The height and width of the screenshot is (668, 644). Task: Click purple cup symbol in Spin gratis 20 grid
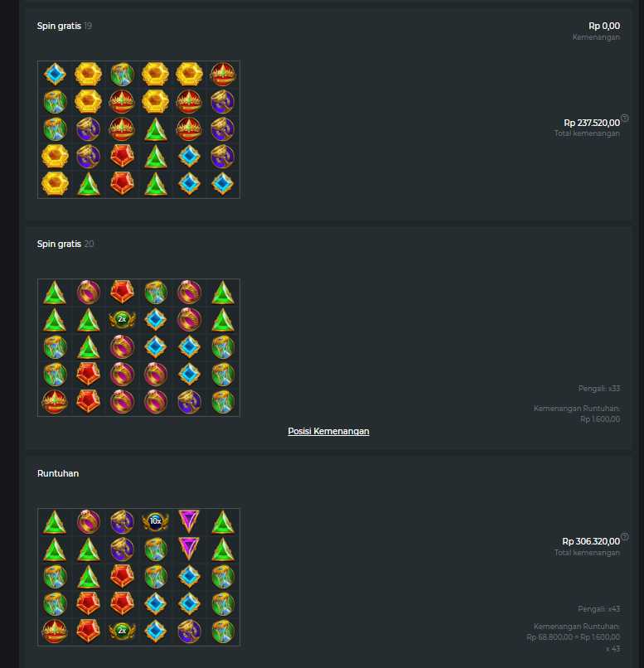(x=189, y=402)
